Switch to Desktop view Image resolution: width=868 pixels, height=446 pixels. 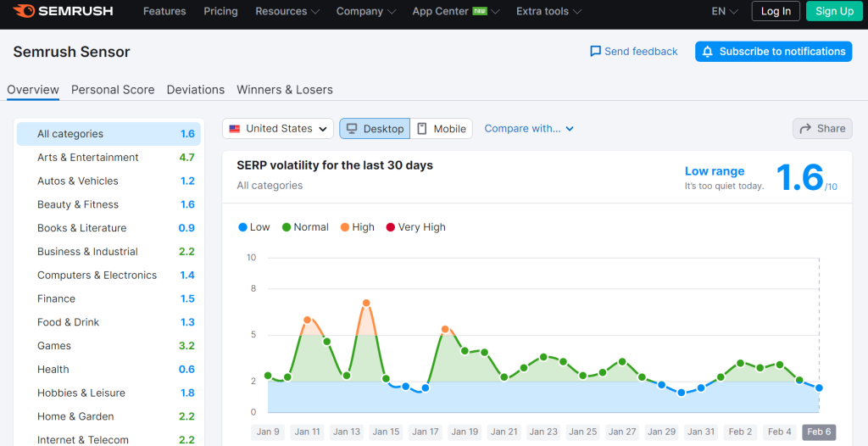point(375,129)
